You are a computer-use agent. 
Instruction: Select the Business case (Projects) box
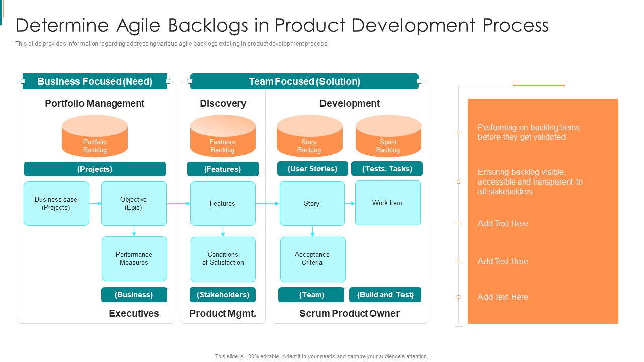(56, 203)
